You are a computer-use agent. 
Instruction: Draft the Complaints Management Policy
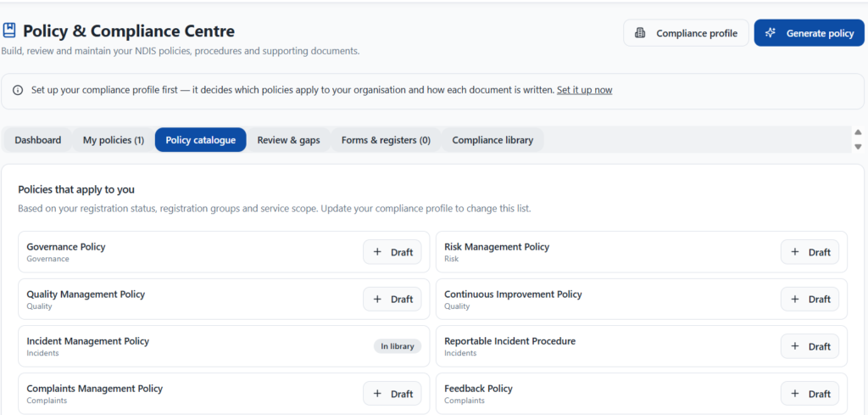point(392,394)
